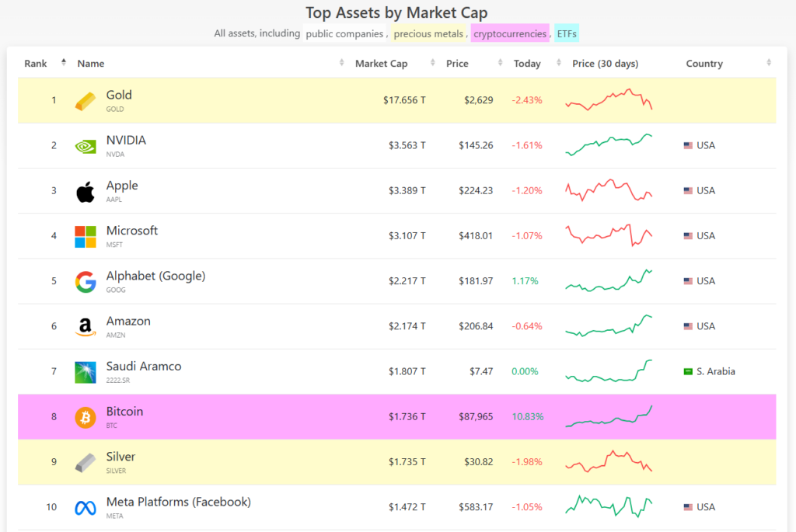
Task: Toggle the cryptocurrencies filter tag
Action: (x=510, y=33)
